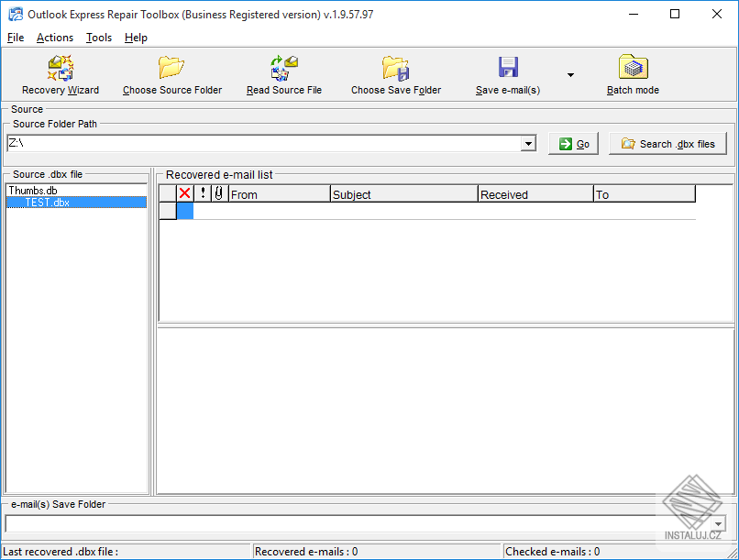The height and width of the screenshot is (560, 739).
Task: Sort by the From column header
Action: [x=279, y=194]
